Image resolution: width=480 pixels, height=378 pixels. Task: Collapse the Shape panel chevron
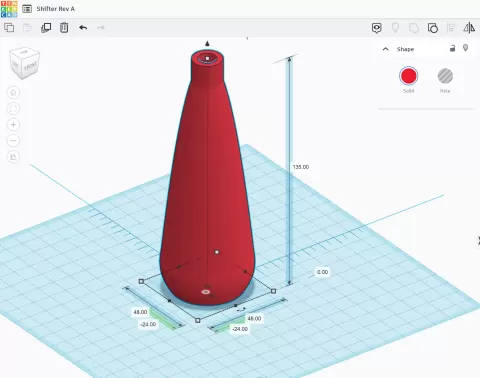click(386, 49)
